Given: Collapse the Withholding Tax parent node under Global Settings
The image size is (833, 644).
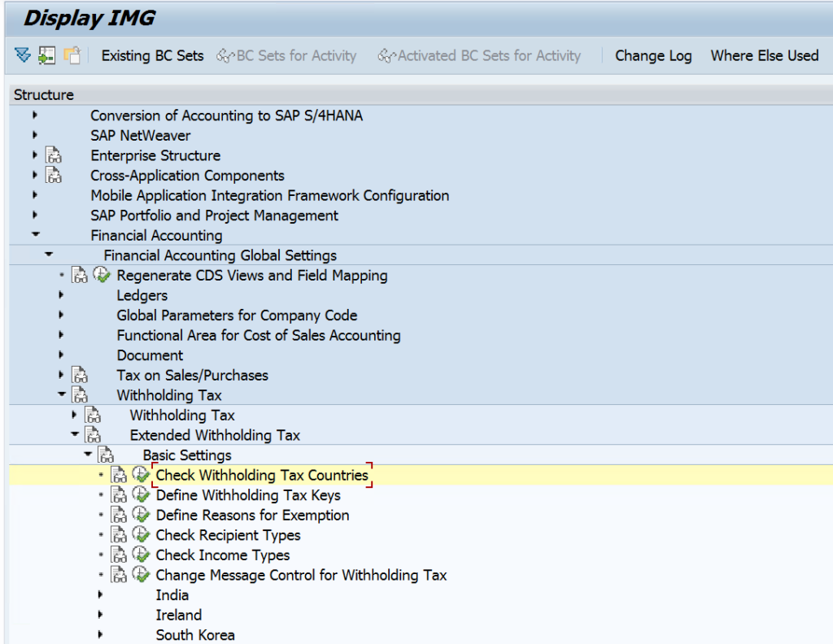Looking at the screenshot, I should click(x=62, y=394).
